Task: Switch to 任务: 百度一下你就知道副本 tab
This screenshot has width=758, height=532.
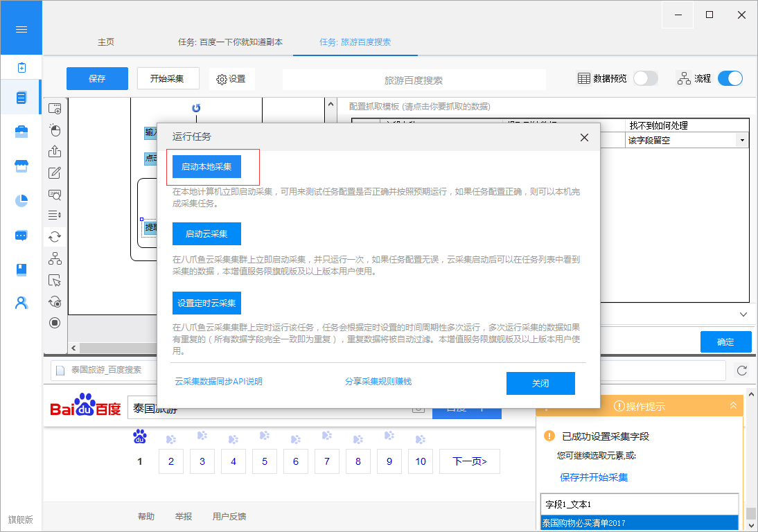Action: point(230,42)
